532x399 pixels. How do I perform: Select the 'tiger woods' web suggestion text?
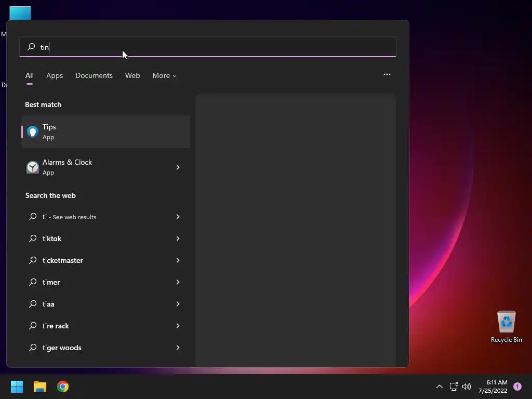coord(62,348)
